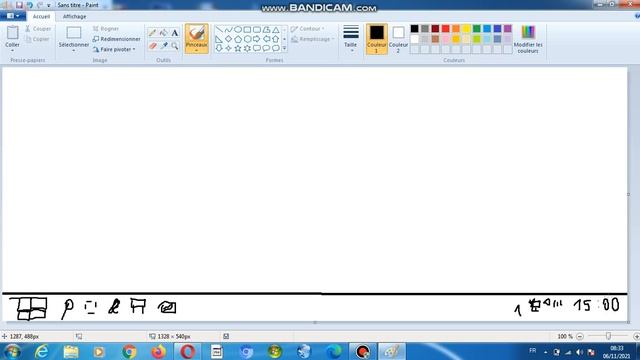The height and width of the screenshot is (360, 640).
Task: Open the Faire pivoter dropdown
Action: pos(114,49)
